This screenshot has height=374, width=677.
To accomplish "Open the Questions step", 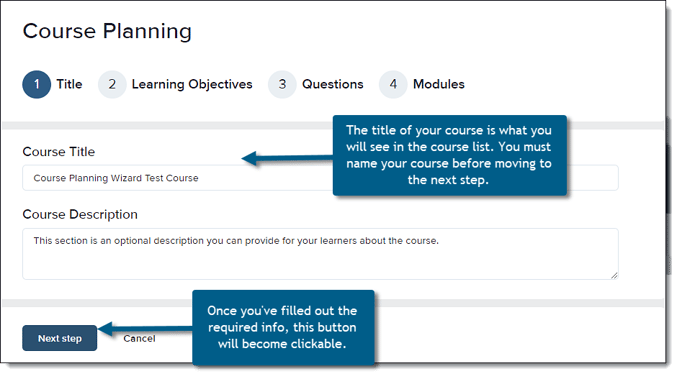I will coord(332,84).
